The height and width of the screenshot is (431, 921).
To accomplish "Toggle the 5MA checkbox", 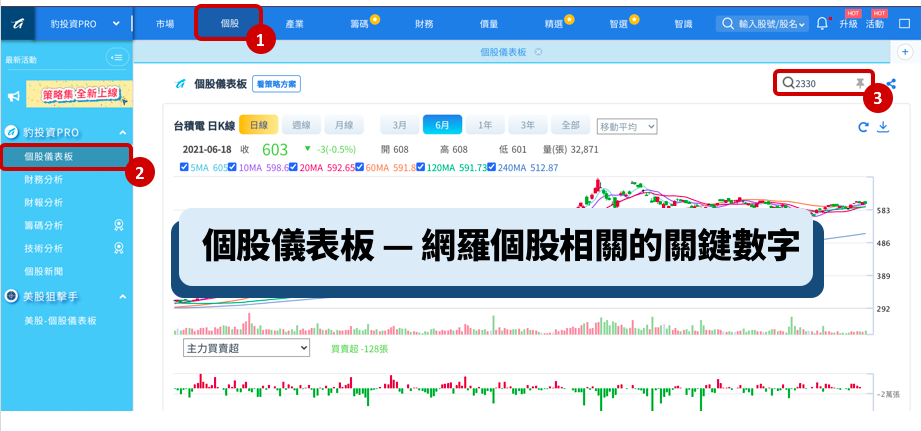I will point(184,167).
